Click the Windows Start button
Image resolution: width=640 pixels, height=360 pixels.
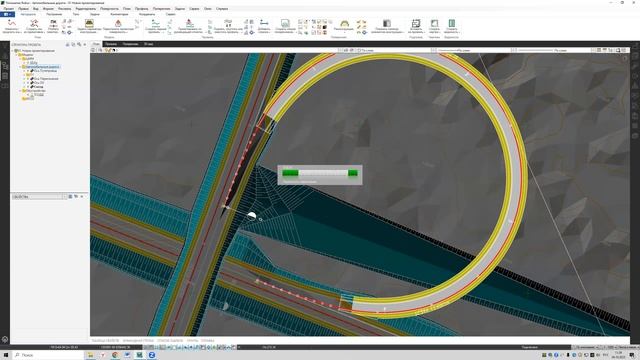(6, 355)
